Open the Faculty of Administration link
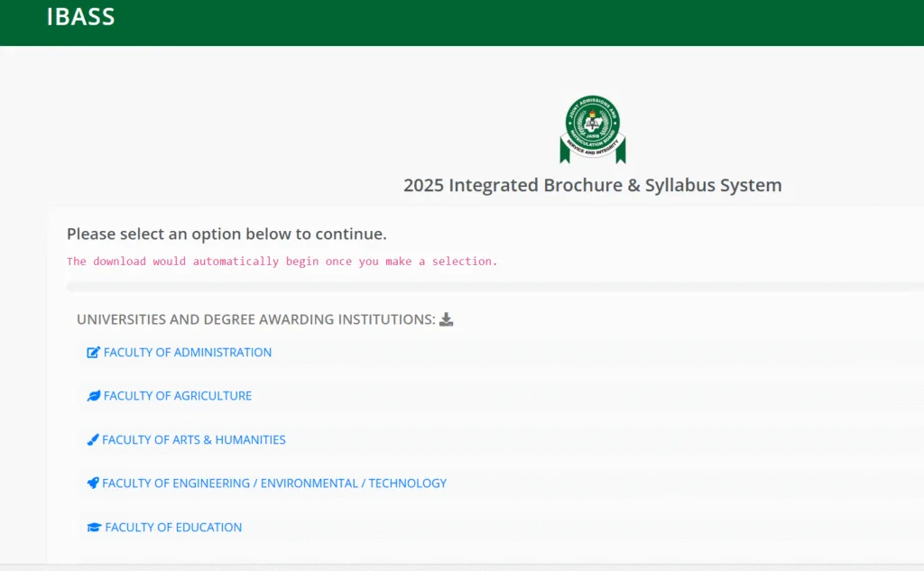924x571 pixels. click(188, 353)
